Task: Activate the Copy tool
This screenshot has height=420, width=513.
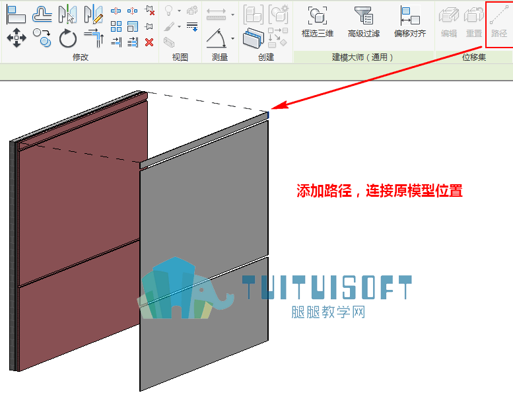Action: 42,38
